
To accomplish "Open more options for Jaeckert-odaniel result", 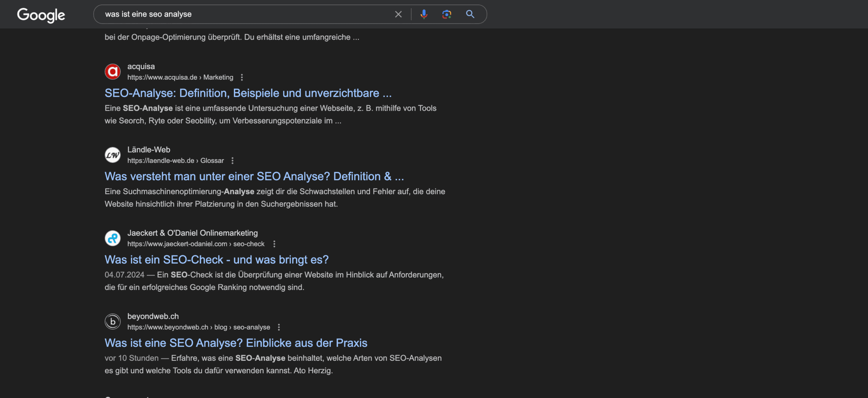I will tap(274, 244).
